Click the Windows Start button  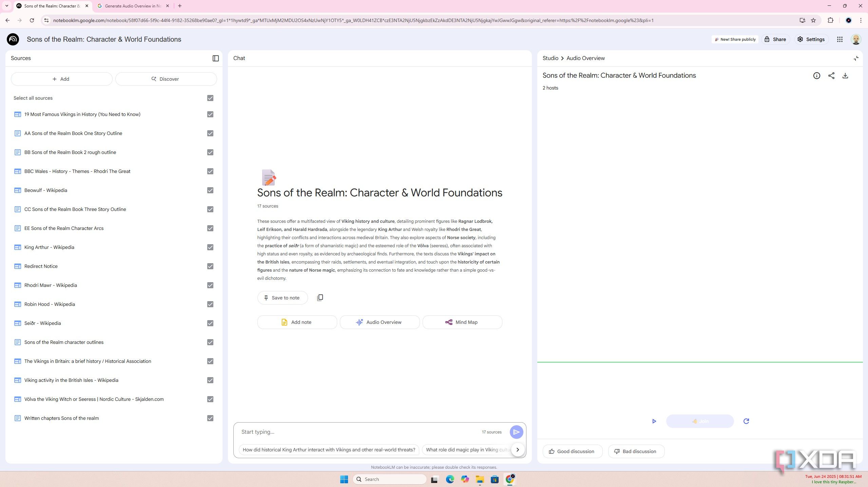[x=344, y=479]
